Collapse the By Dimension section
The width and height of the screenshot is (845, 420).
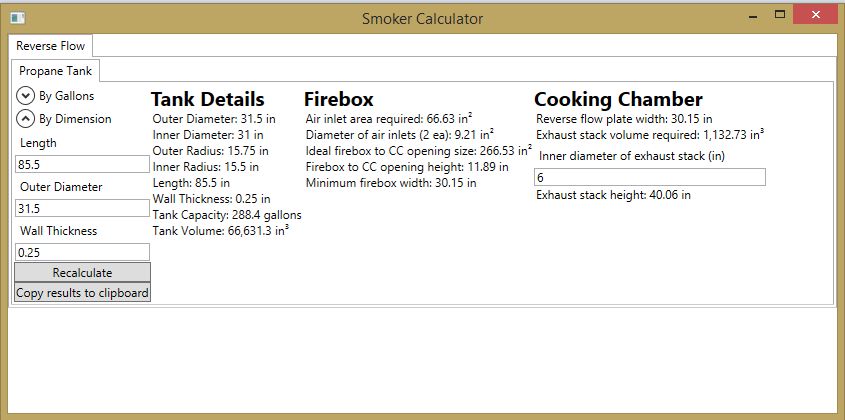[25, 119]
